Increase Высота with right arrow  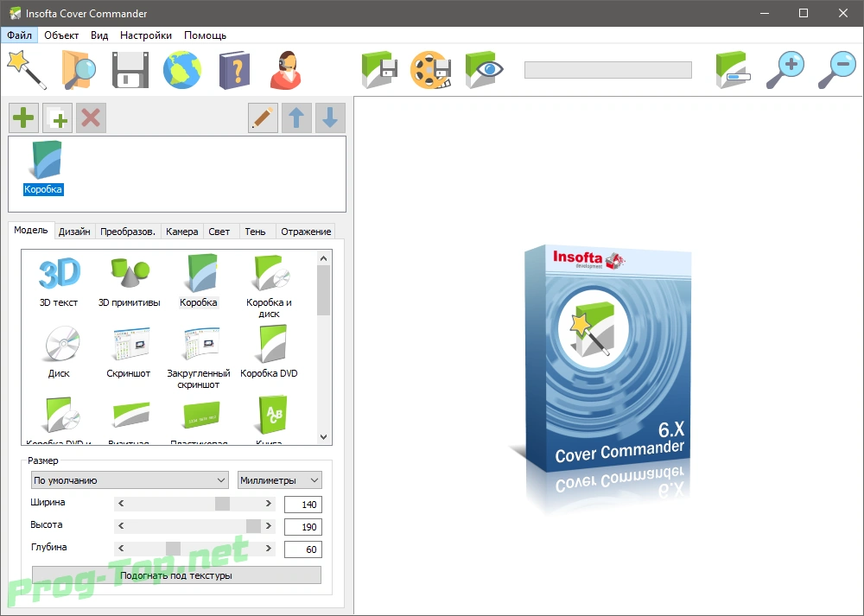coord(269,526)
